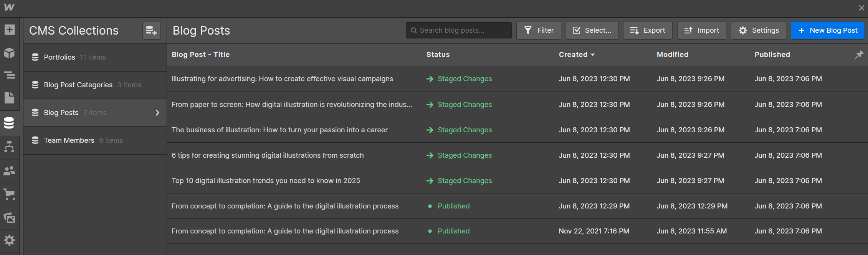Create a New Blog Post
This screenshot has height=255, width=868.
[828, 30]
